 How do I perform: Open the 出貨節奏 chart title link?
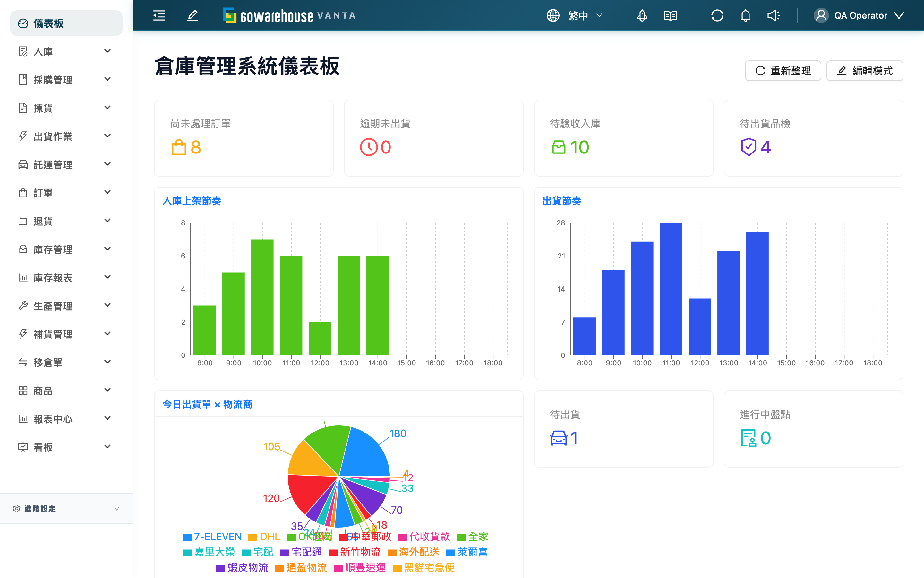coord(562,201)
